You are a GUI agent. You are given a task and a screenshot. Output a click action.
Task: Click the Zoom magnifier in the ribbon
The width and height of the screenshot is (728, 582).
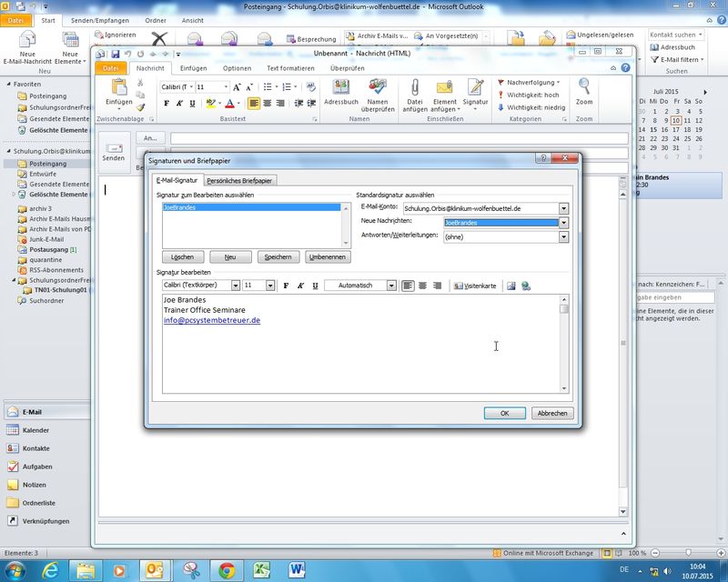[x=584, y=93]
